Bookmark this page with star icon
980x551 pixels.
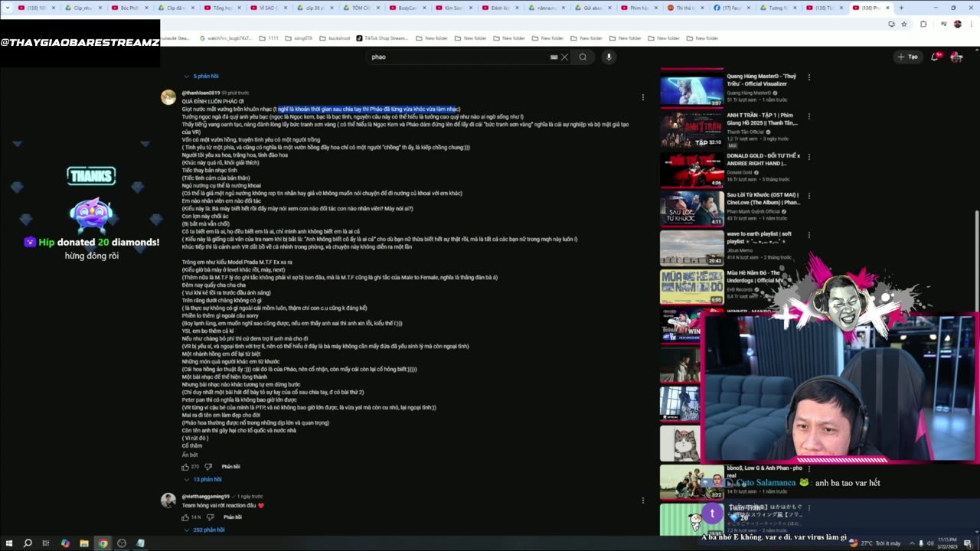(x=904, y=24)
